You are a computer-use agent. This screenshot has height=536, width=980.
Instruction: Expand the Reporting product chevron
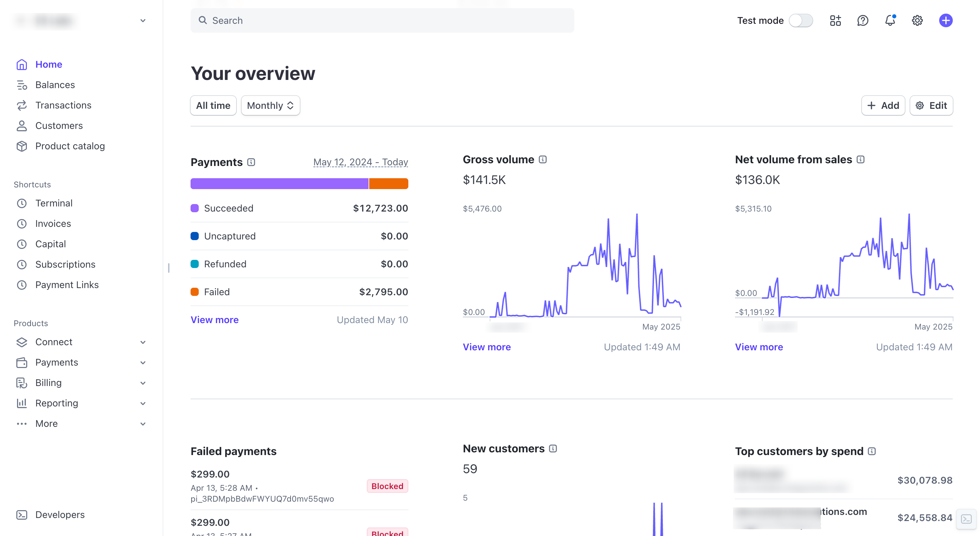click(x=143, y=403)
